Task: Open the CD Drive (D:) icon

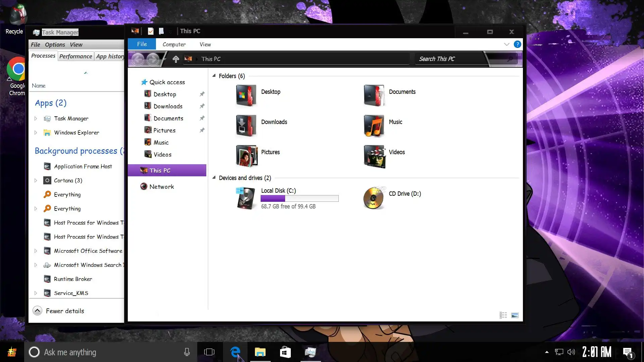Action: pos(374,198)
